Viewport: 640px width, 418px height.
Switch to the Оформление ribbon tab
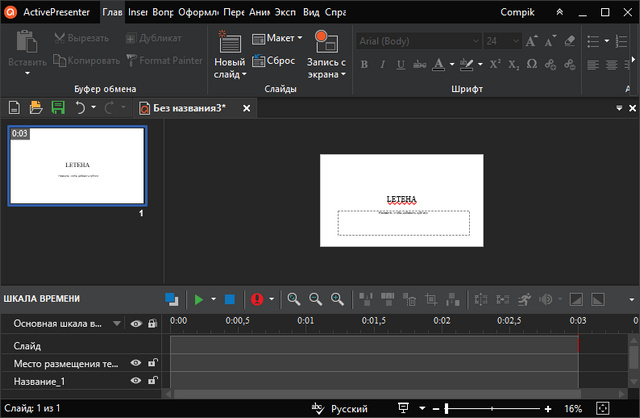tap(198, 12)
